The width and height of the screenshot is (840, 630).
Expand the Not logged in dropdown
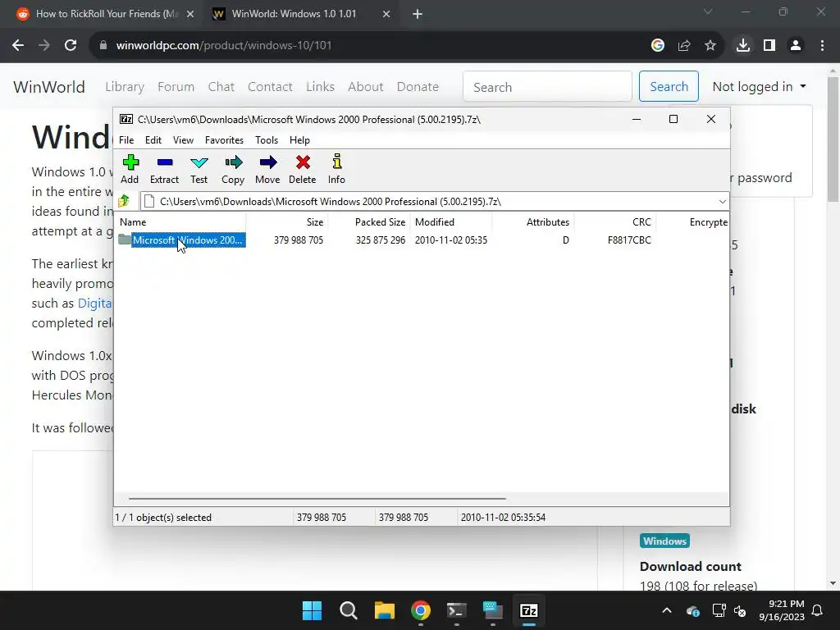point(759,86)
